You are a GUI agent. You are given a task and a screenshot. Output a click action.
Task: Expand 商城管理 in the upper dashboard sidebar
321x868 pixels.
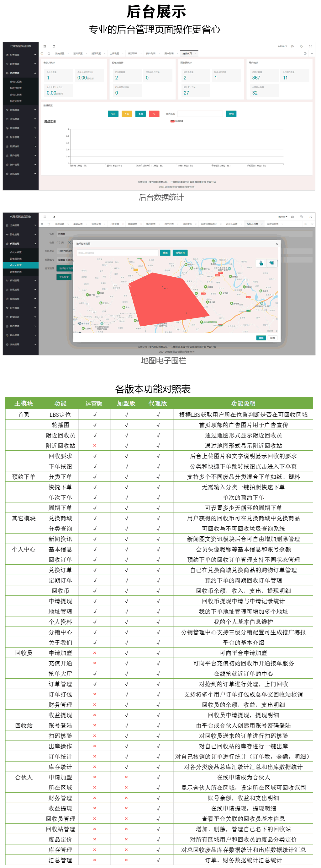coord(20,110)
